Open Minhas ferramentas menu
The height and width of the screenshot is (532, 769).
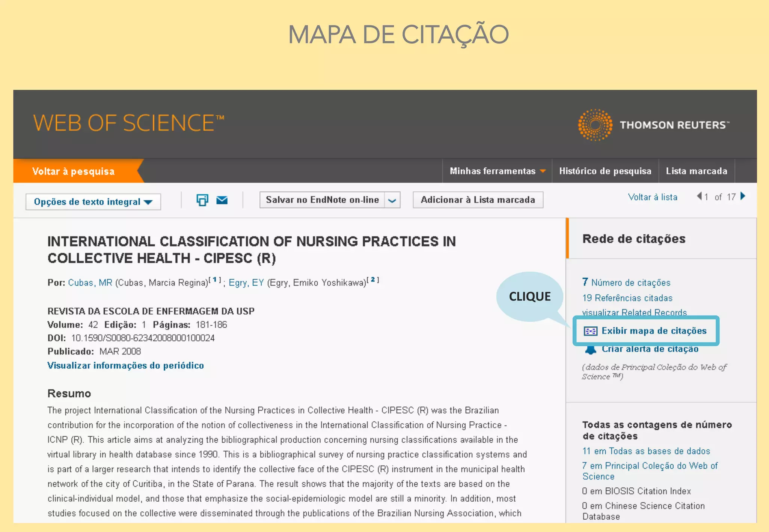pos(497,171)
